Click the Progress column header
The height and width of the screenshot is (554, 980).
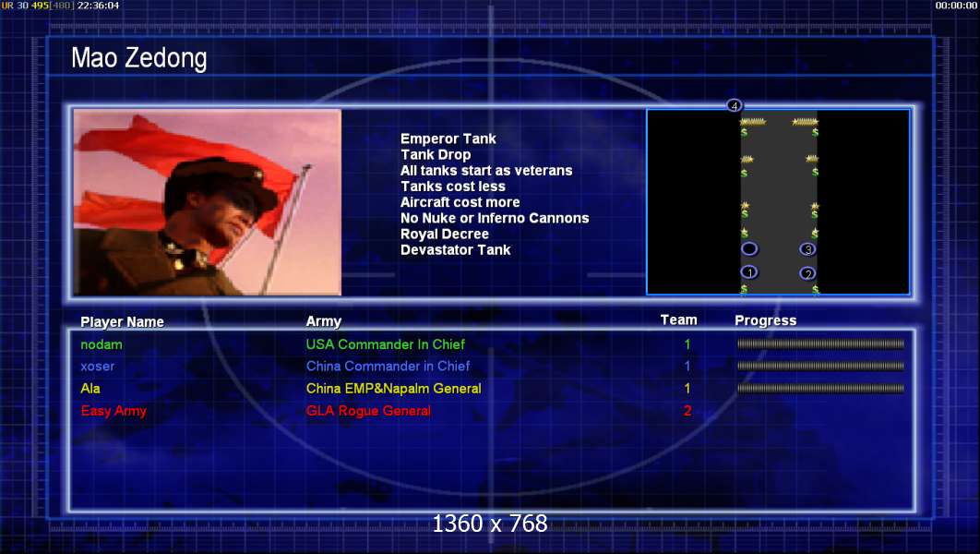coord(766,320)
